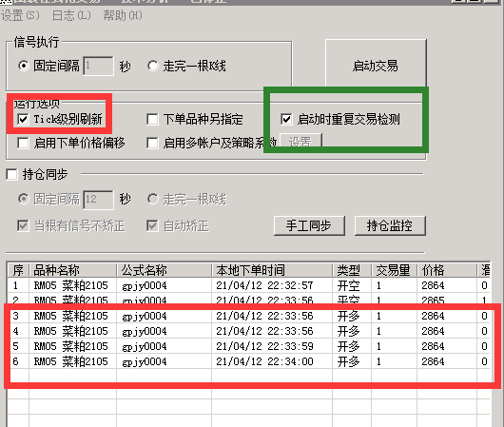Click price 2865 in row 2
The height and width of the screenshot is (427, 504).
tap(433, 301)
